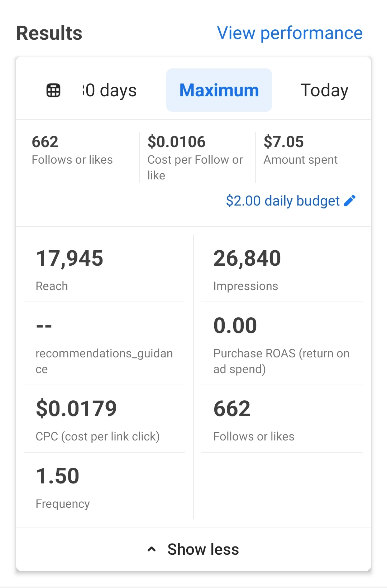Click the Results heading
Screen dimensions: 387x588
[49, 33]
